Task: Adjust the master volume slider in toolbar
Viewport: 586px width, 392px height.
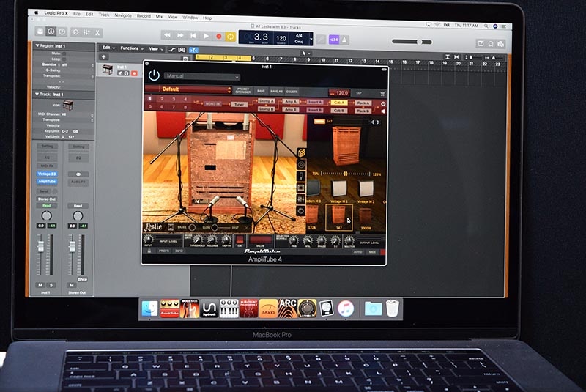Action: point(412,42)
